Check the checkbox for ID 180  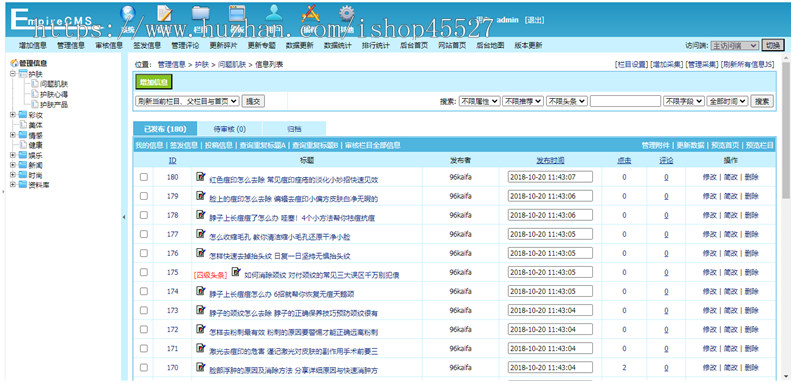point(144,177)
